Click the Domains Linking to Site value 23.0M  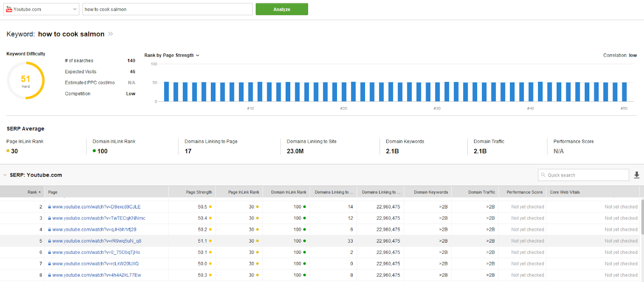coord(295,151)
